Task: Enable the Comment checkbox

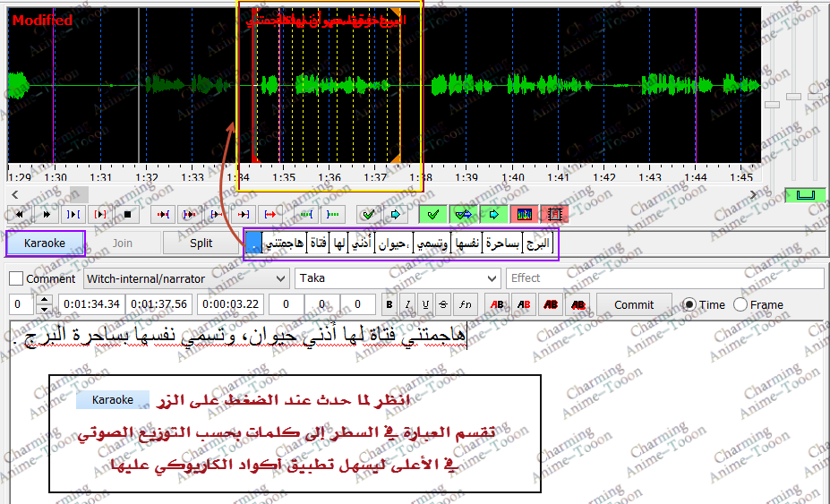Action: pyautogui.click(x=16, y=278)
